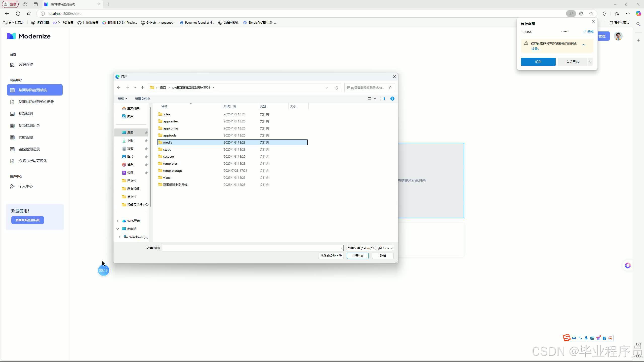
Task: Open the file type filter dropdown
Action: coord(370,248)
